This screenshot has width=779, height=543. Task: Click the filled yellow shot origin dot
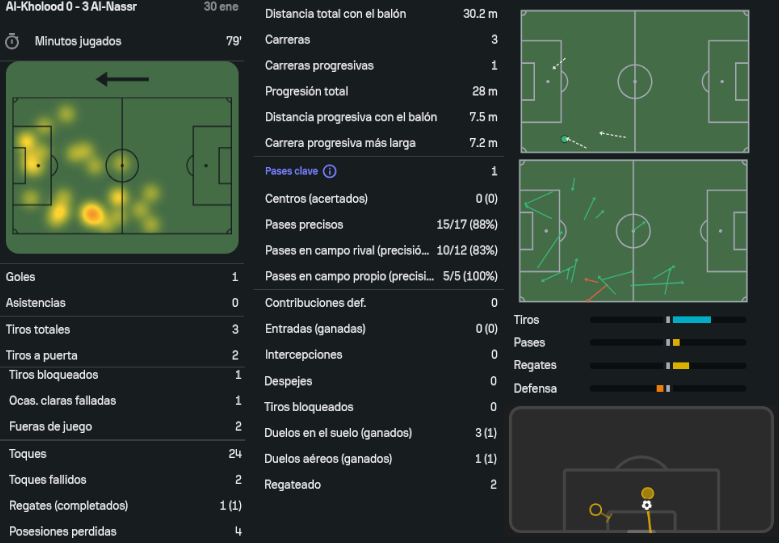[647, 493]
